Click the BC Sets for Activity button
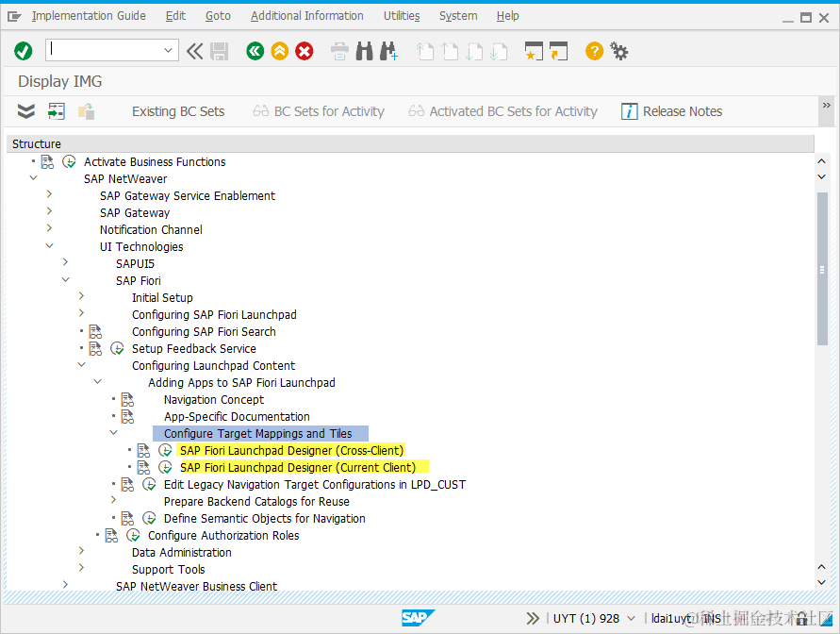The image size is (840, 634). pyautogui.click(x=319, y=111)
